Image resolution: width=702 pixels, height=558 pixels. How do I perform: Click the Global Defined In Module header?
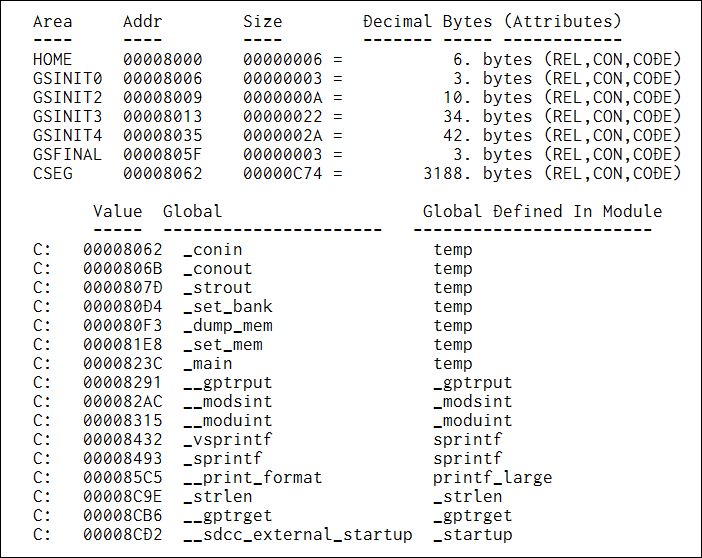tap(542, 211)
